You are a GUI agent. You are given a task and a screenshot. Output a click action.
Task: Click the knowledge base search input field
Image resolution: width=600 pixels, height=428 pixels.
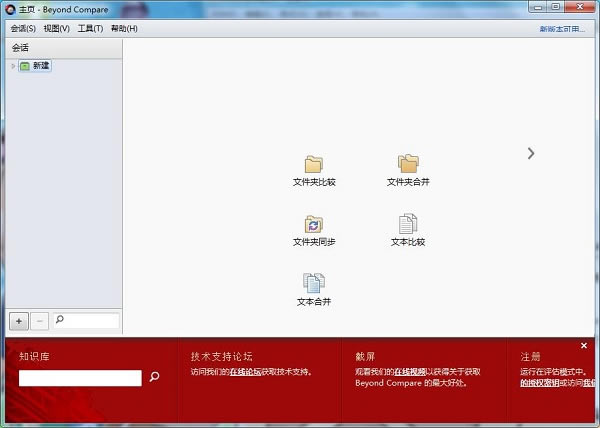pyautogui.click(x=80, y=378)
